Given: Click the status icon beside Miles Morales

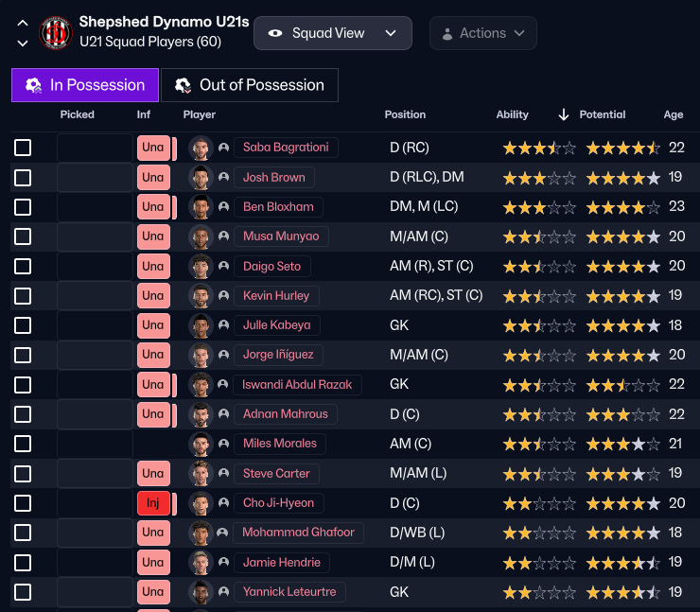Looking at the screenshot, I should [223, 444].
